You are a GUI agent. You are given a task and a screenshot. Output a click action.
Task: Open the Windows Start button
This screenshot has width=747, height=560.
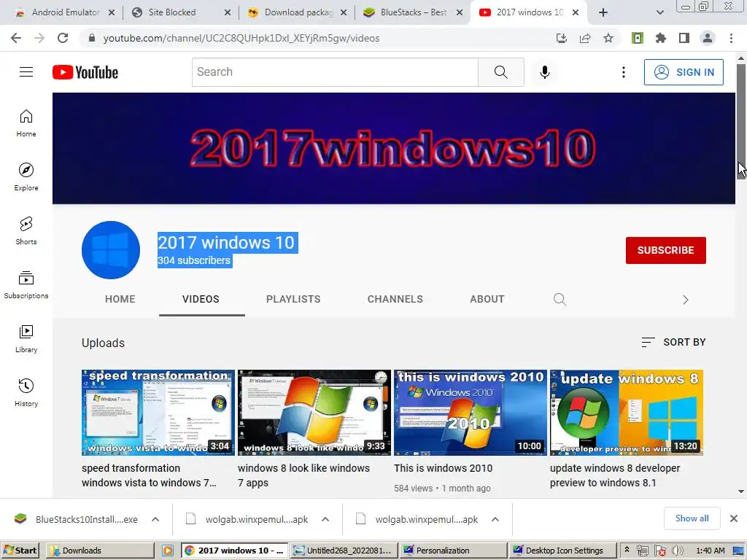pos(20,551)
